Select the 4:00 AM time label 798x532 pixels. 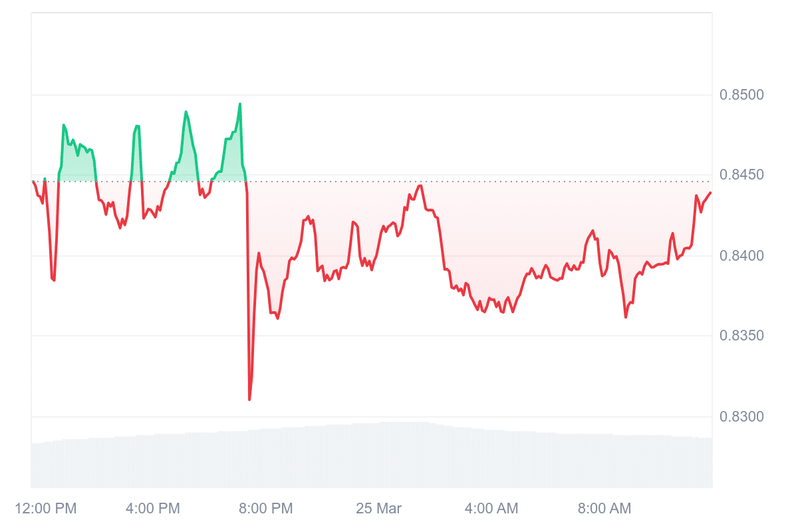pyautogui.click(x=491, y=509)
